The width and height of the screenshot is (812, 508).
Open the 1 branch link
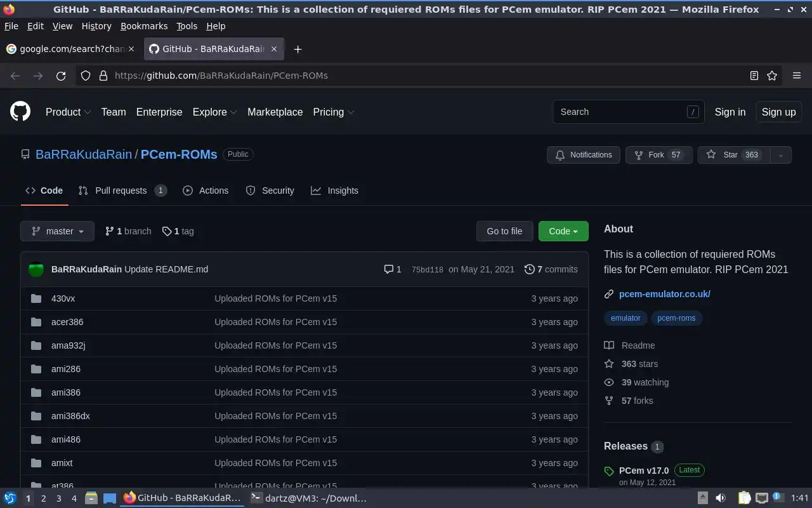point(128,231)
